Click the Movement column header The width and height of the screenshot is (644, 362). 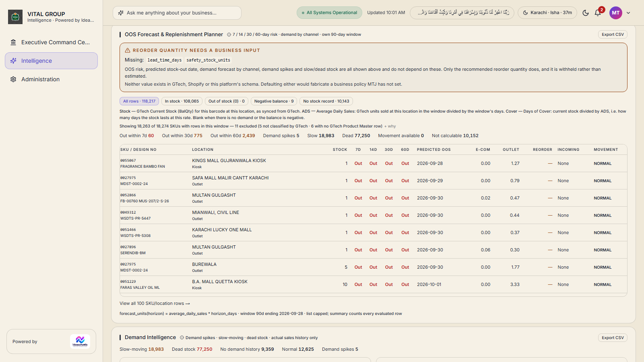606,150
